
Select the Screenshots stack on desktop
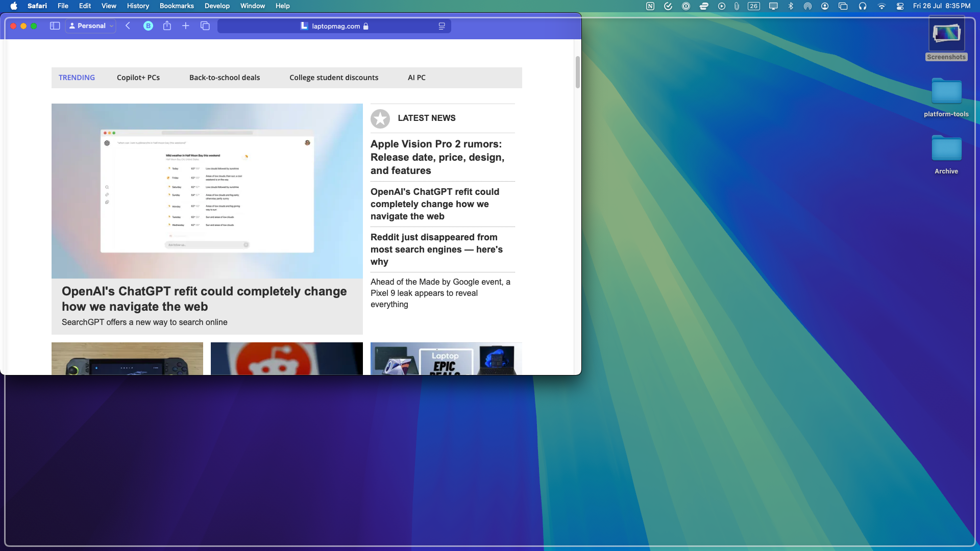946,38
